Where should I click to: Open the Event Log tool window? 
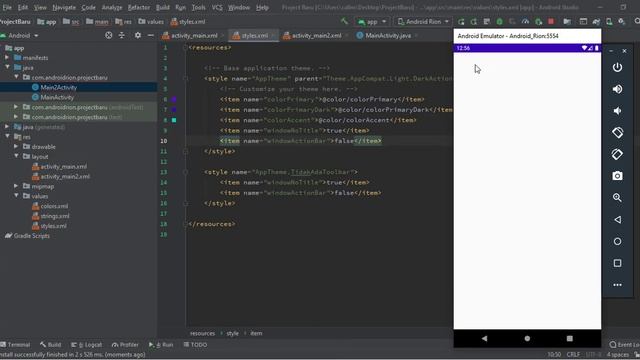624,345
